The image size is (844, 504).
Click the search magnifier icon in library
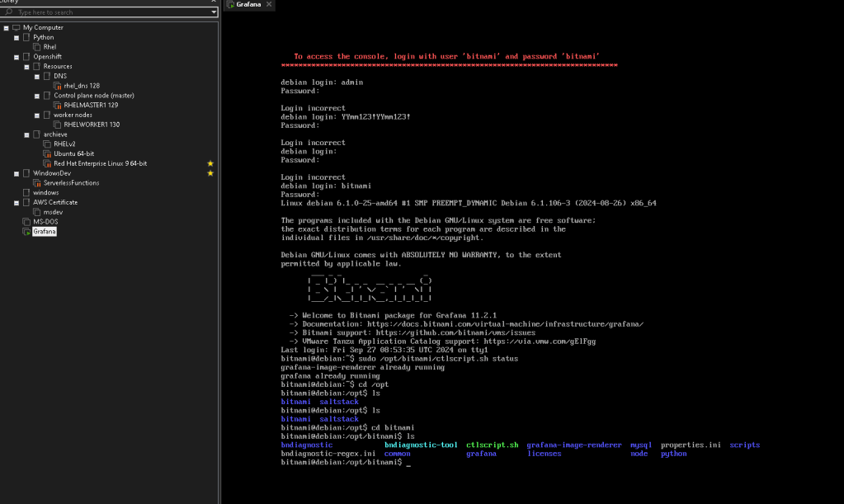[8, 12]
